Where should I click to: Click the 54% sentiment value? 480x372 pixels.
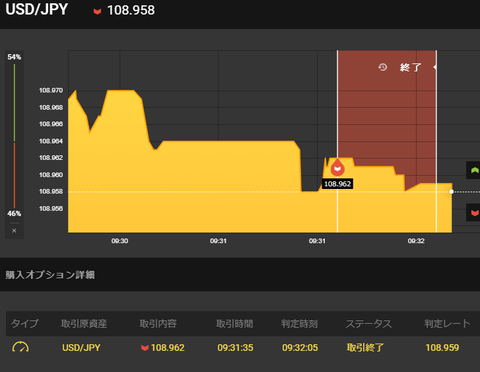14,57
